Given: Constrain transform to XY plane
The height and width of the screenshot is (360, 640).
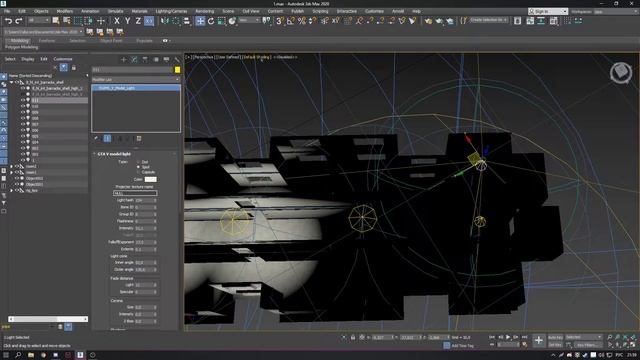Looking at the screenshot, I should pos(149,21).
